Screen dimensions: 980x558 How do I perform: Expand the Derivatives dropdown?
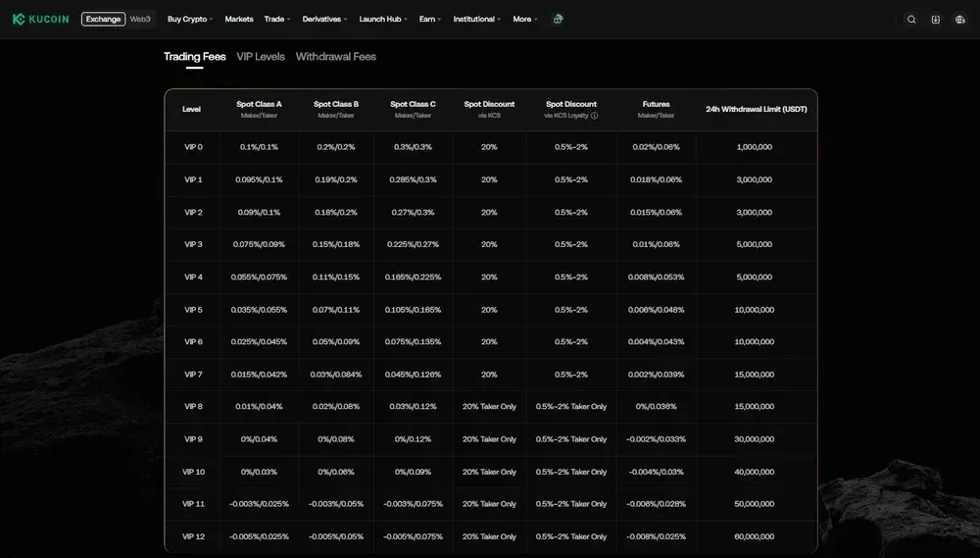coord(324,20)
